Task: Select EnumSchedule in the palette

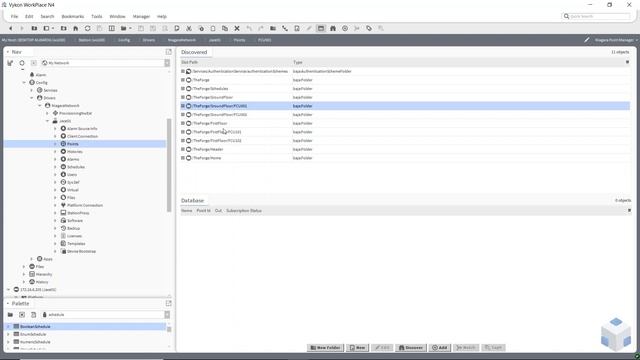Action: tap(33, 334)
